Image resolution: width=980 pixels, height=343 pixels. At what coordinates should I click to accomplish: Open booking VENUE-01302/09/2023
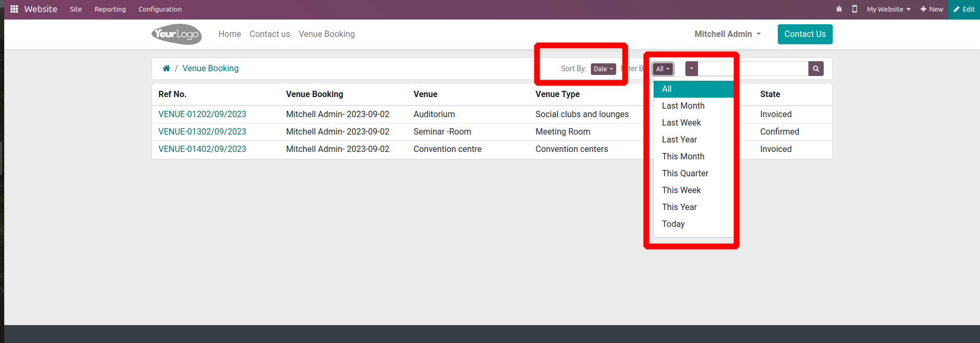tap(202, 131)
